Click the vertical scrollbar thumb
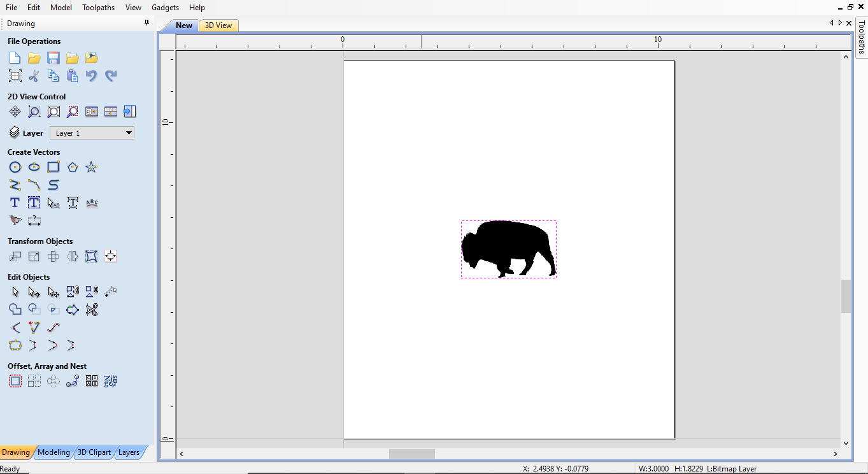This screenshot has width=868, height=474. coord(846,296)
